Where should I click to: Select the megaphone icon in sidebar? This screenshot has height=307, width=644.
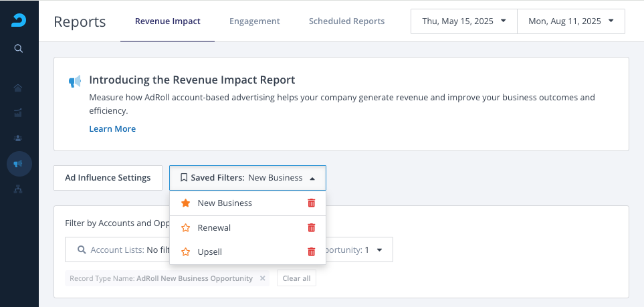tap(19, 163)
